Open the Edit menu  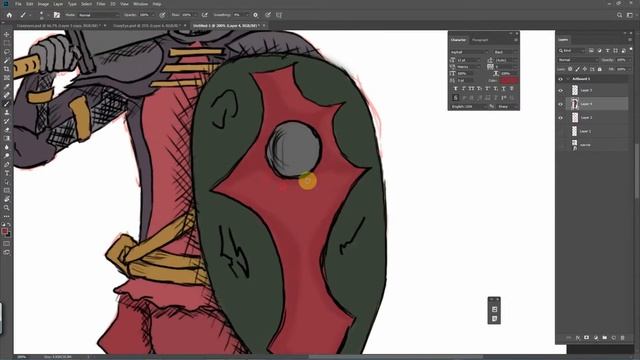click(x=30, y=4)
